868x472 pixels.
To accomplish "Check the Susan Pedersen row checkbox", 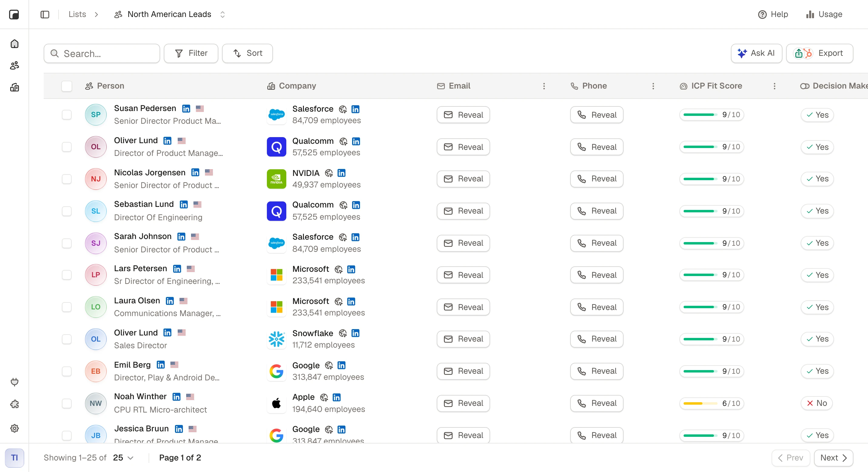I will 67,115.
